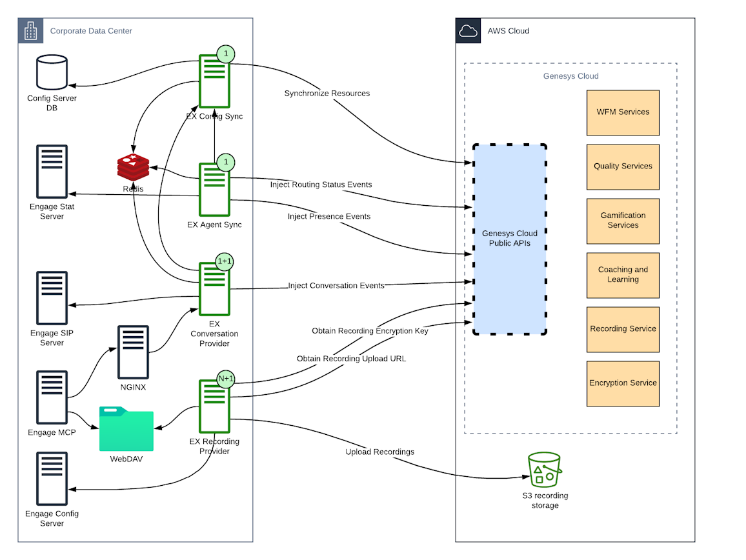The width and height of the screenshot is (746, 560).
Task: Click the EX Config Sync server icon
Action: tap(214, 81)
